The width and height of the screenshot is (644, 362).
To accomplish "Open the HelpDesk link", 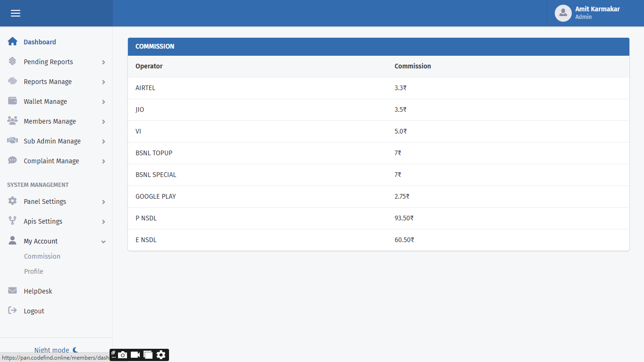I will tap(38, 291).
